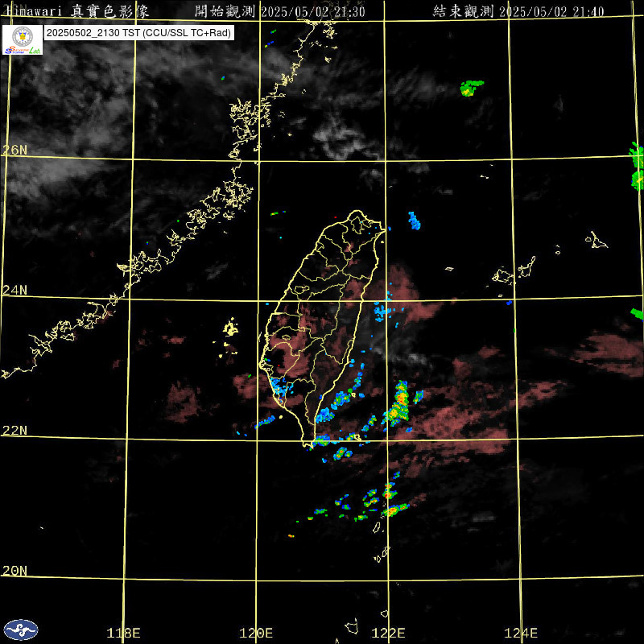Click the 118E longitude label
This screenshot has height=644, width=644.
pyautogui.click(x=123, y=633)
